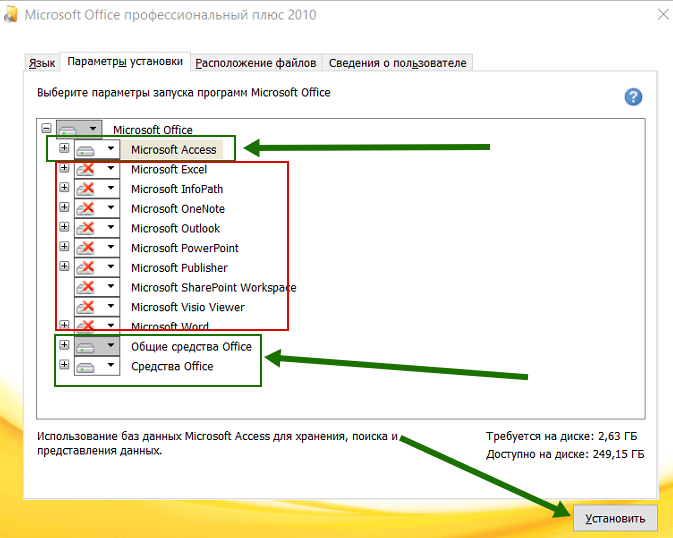Open install options dropdown for Средства Office
Image resolution: width=673 pixels, height=538 pixels.
pyautogui.click(x=111, y=365)
